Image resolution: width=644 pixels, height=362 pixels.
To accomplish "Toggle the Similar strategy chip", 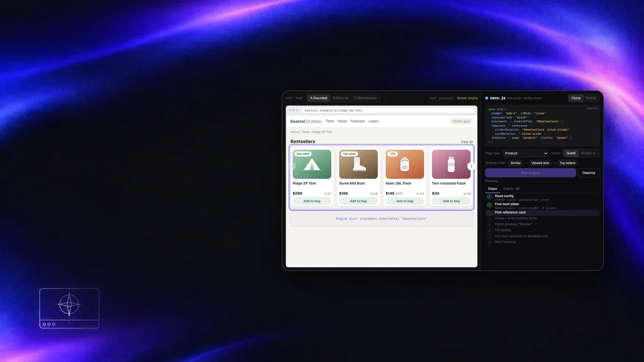I will point(516,163).
